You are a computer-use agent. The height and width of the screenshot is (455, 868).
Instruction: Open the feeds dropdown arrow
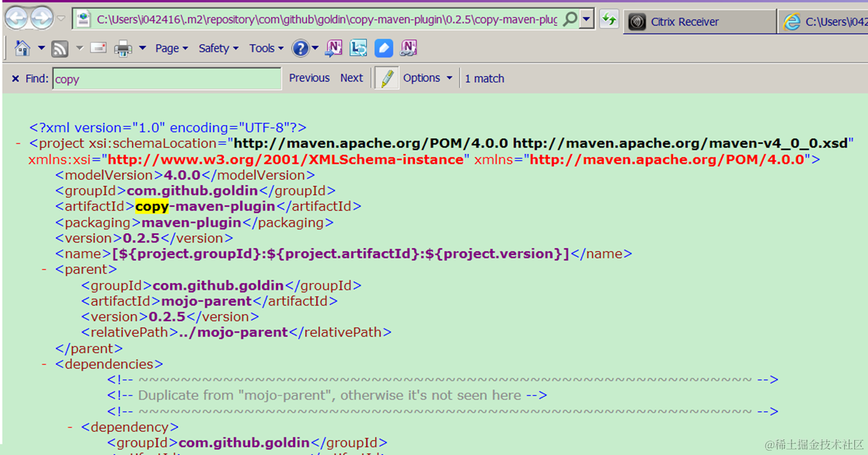[x=79, y=48]
